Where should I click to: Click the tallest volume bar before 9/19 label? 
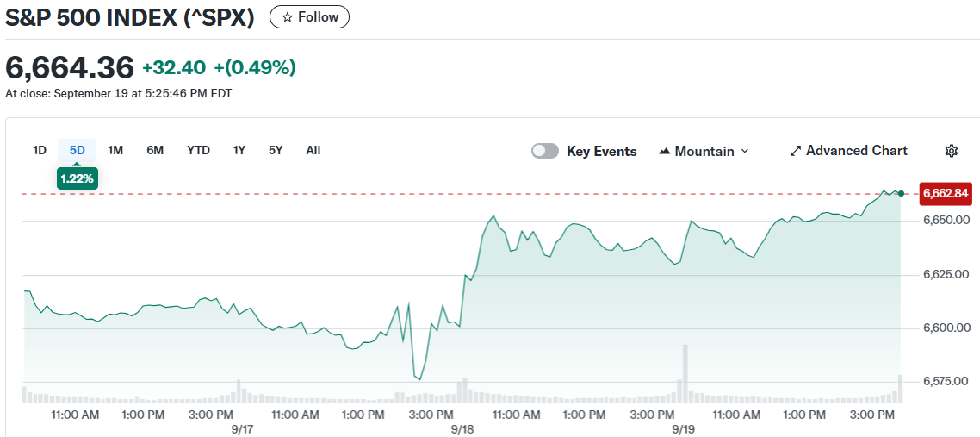point(685,374)
